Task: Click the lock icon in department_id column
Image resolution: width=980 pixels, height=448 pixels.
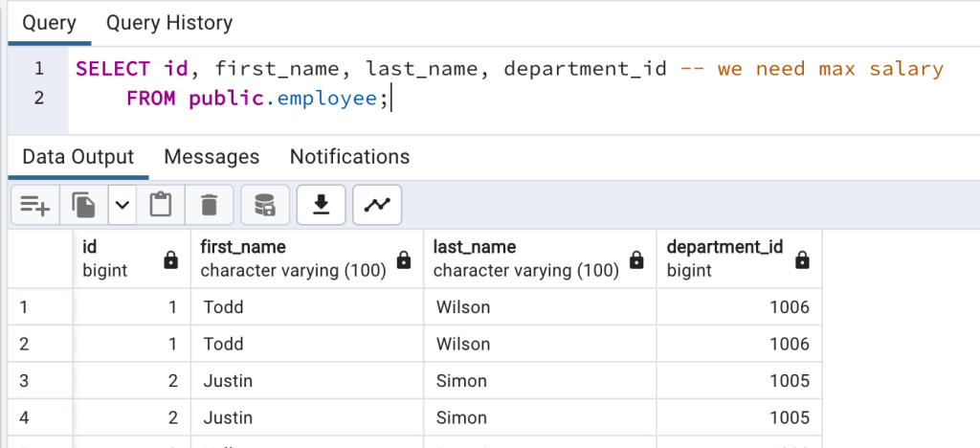Action: [x=802, y=259]
